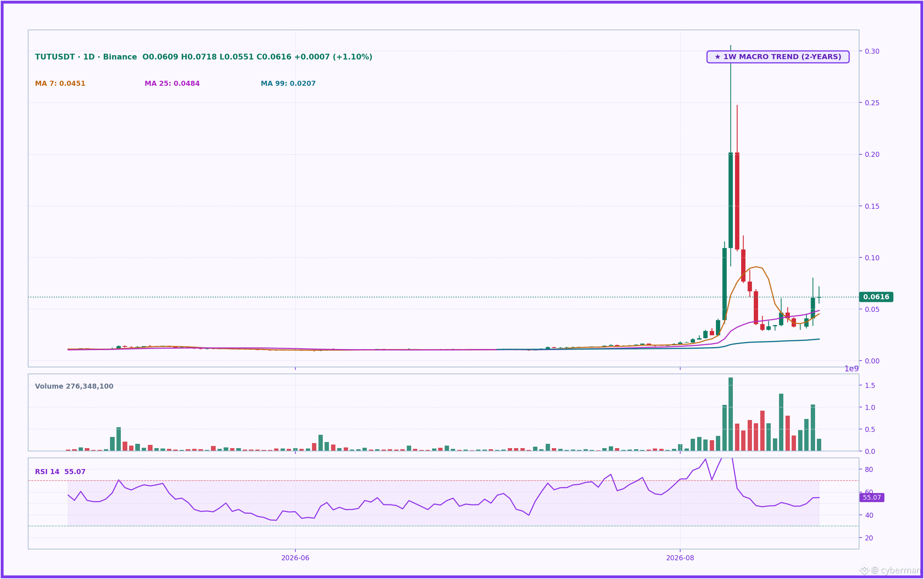
Task: Click the tallest green volume bar
Action: click(x=731, y=414)
